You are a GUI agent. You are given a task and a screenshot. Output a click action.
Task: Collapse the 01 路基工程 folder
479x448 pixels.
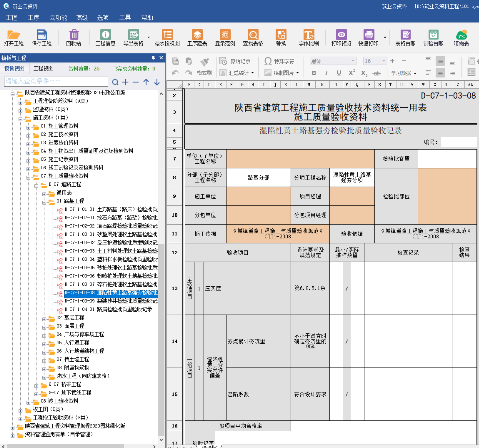coord(44,203)
